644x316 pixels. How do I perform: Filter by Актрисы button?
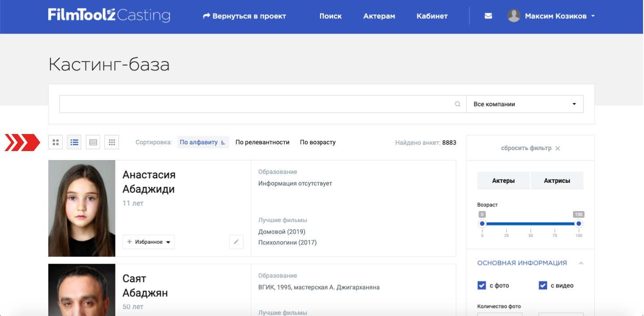(557, 181)
